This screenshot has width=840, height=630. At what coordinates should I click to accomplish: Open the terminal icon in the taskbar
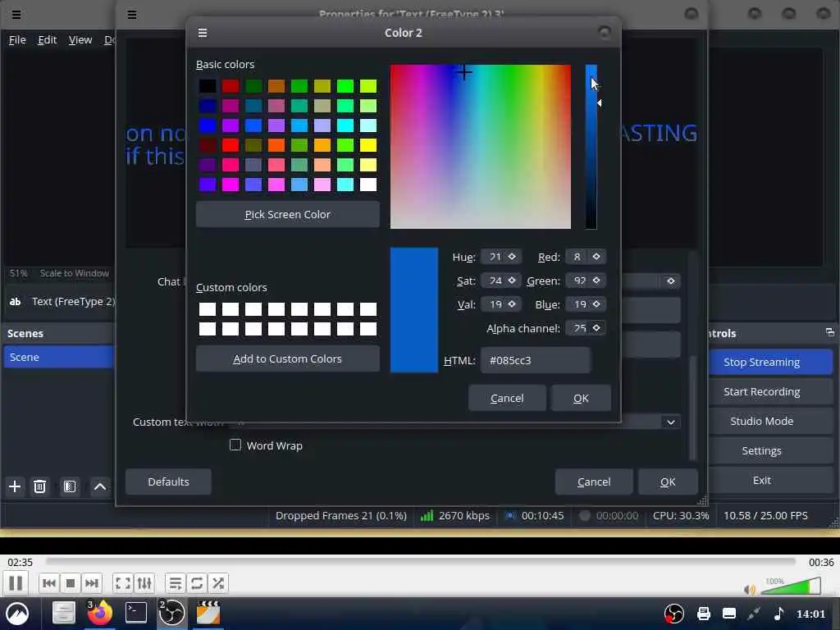[136, 613]
